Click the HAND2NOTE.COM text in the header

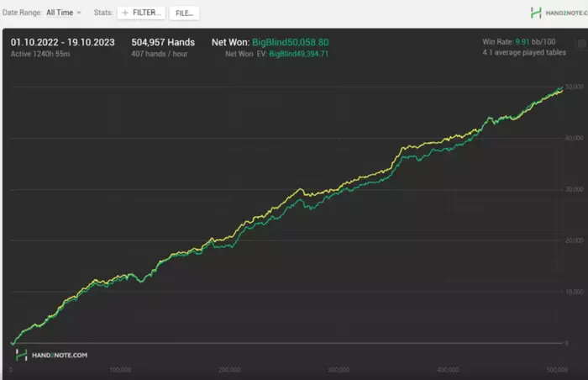[566, 13]
